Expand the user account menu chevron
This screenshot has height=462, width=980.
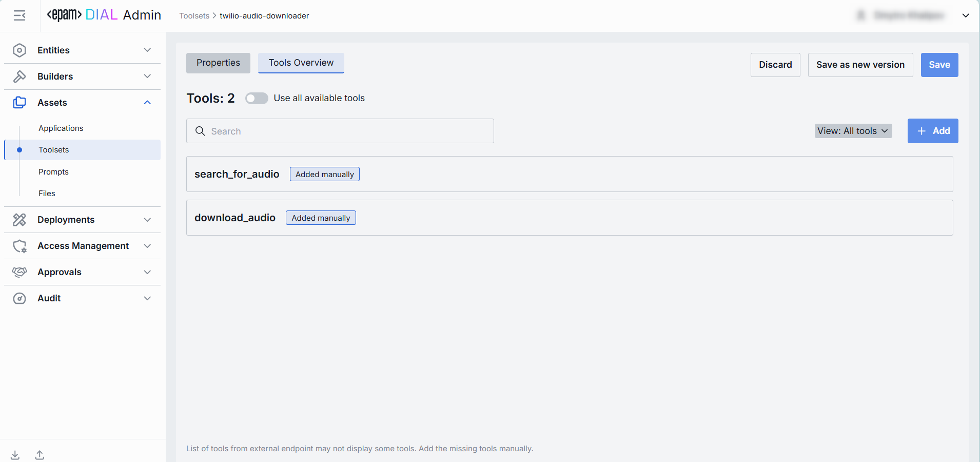[x=965, y=16]
